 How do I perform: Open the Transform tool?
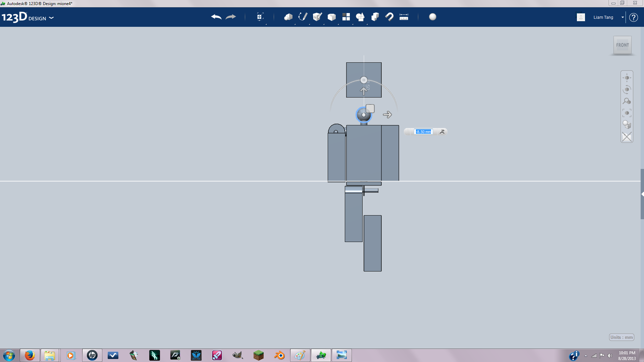pyautogui.click(x=260, y=17)
